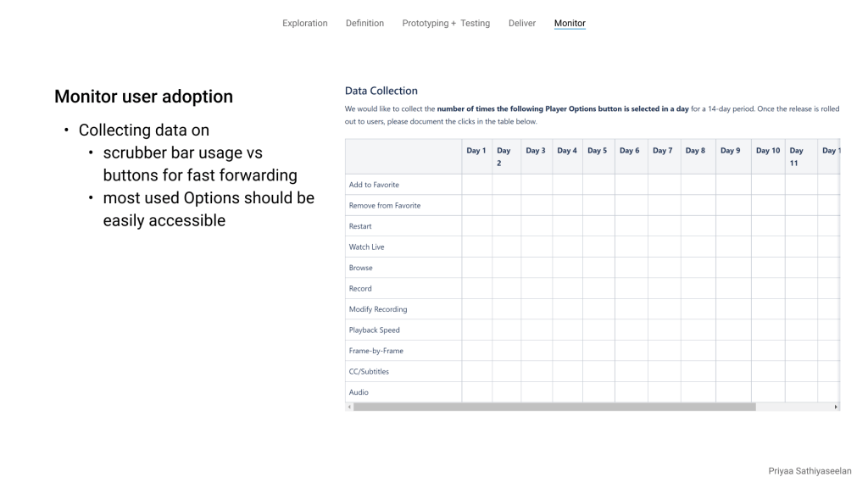Click the Data Collection heading

pos(381,91)
